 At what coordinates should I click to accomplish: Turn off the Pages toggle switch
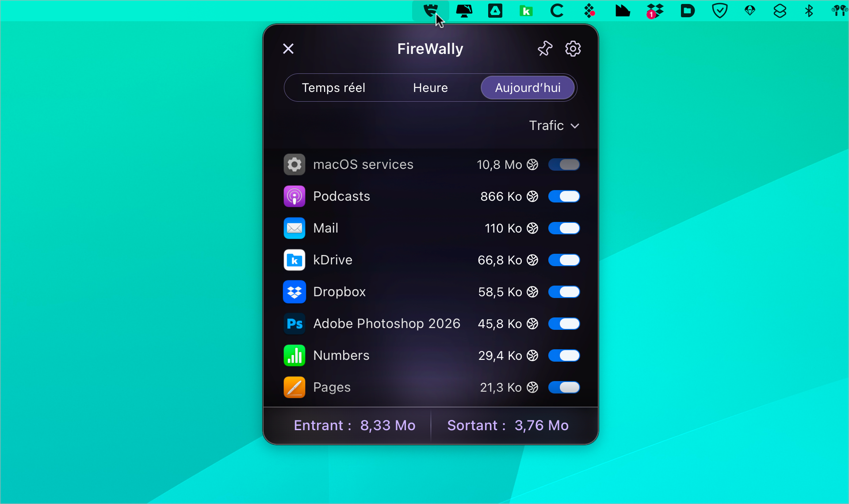[564, 388]
